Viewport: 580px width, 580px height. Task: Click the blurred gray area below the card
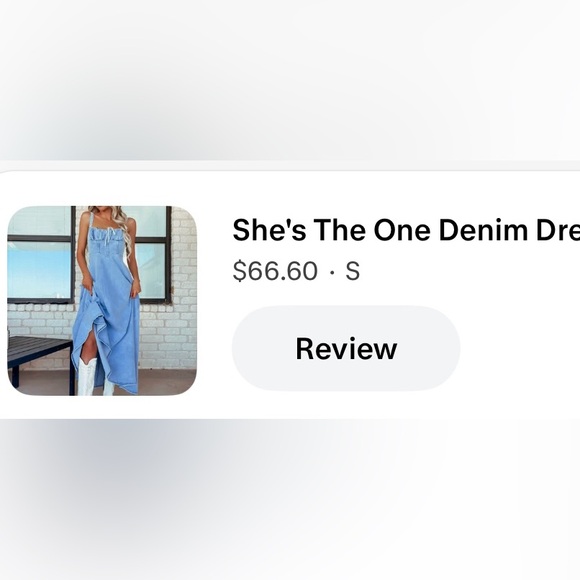290,499
